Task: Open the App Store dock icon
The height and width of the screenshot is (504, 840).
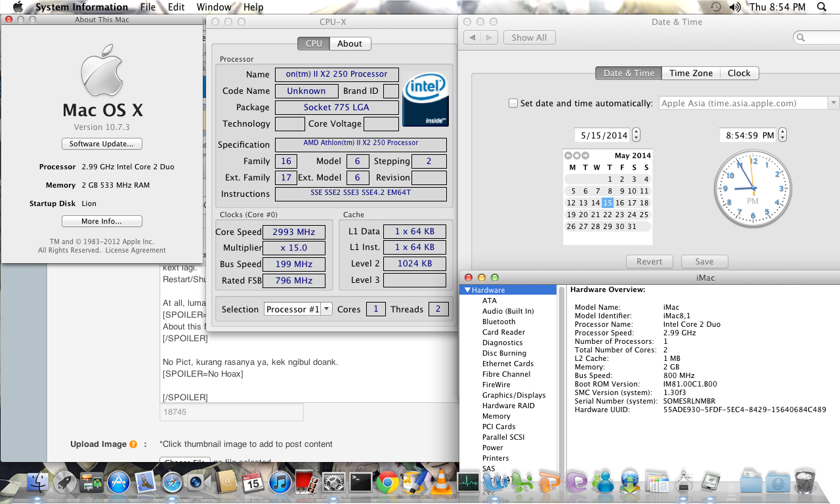Action: point(119,483)
